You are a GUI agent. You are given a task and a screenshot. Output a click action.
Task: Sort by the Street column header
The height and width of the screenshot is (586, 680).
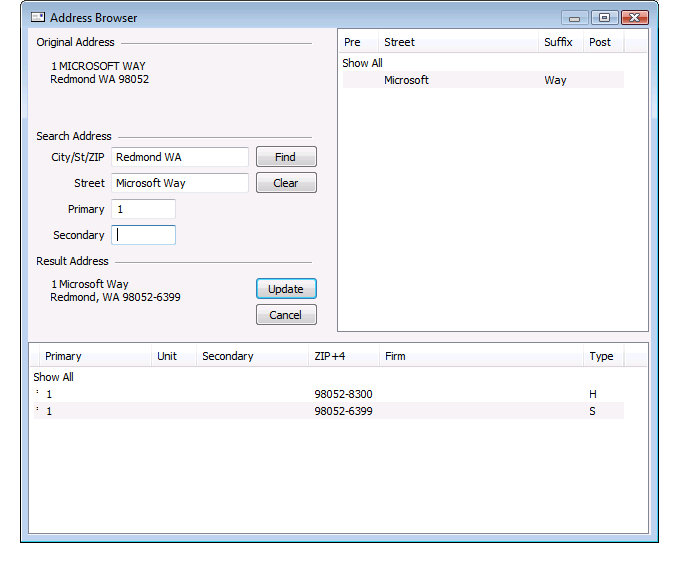pyautogui.click(x=458, y=42)
